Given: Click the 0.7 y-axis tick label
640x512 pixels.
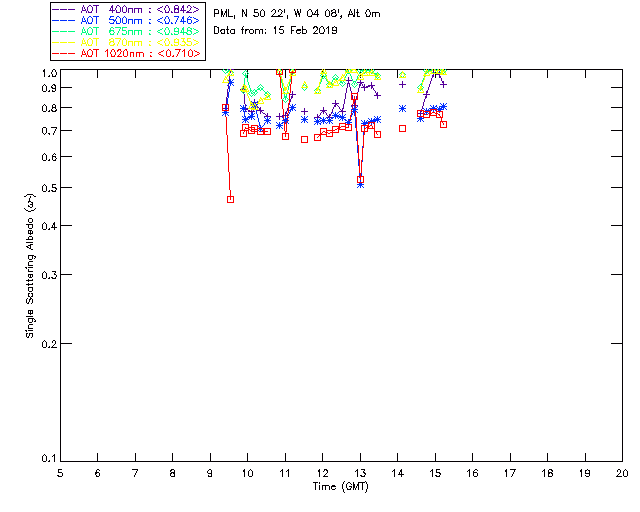Looking at the screenshot, I should (49, 131).
